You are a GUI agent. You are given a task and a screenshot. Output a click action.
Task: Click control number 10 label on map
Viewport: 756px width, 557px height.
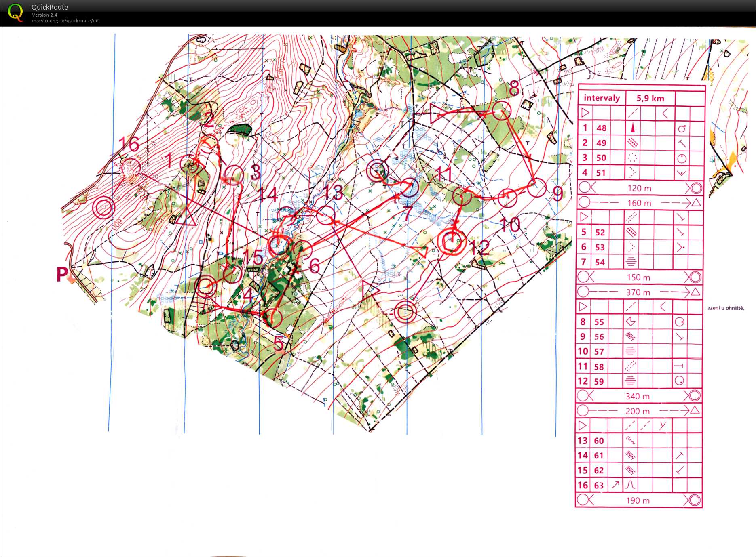[510, 225]
